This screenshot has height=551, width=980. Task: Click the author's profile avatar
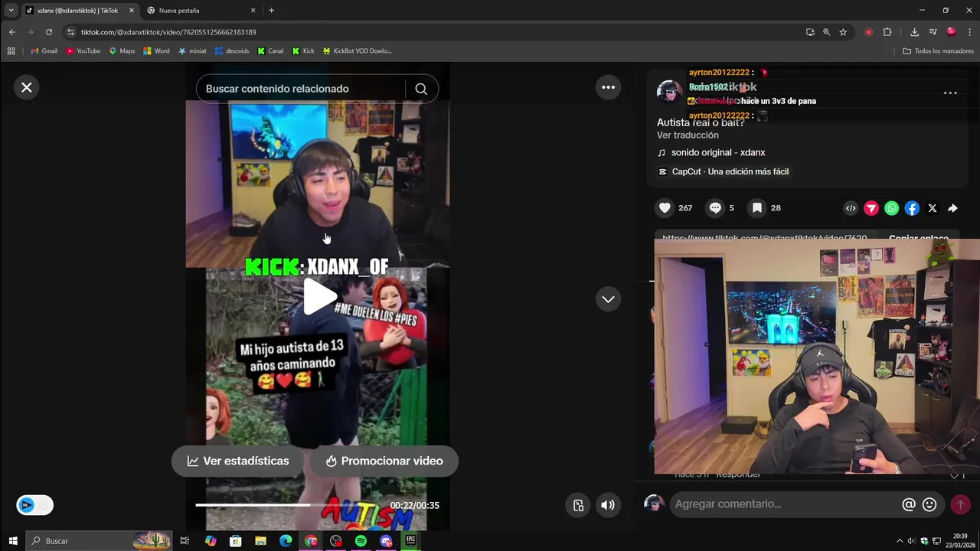tap(669, 92)
